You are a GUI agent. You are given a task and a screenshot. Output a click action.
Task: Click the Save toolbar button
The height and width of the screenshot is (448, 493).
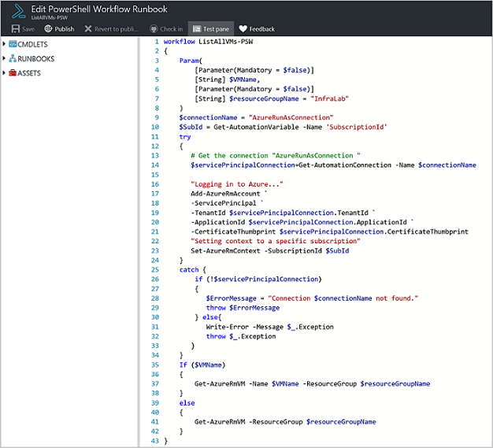23,29
